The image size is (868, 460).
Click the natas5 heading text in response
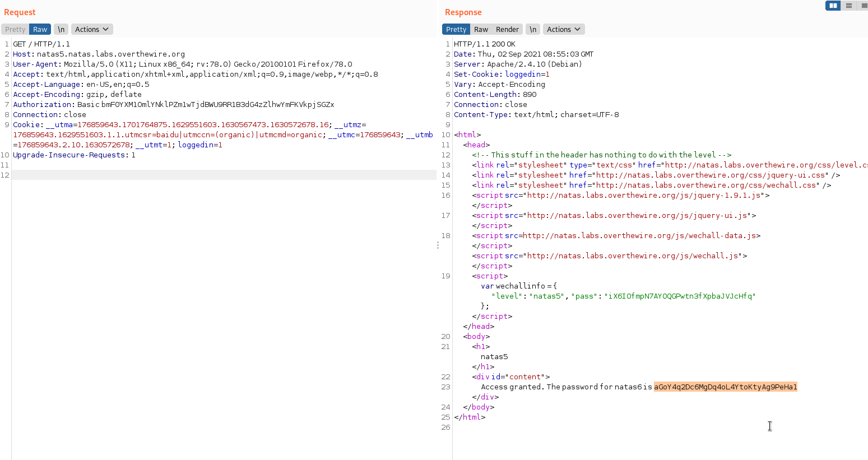pos(494,357)
